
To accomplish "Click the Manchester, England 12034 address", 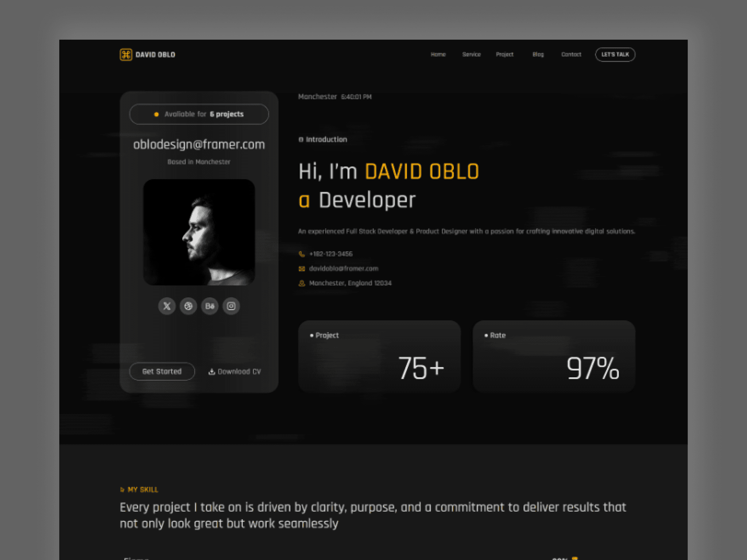I will click(350, 283).
